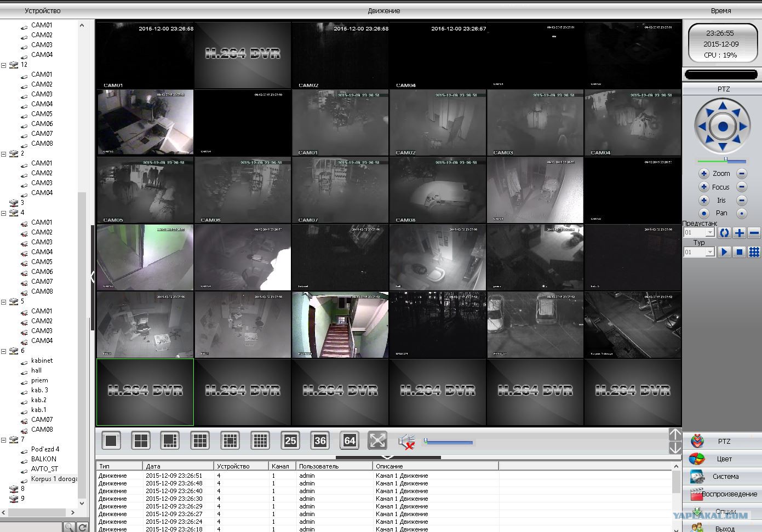The image size is (762, 532).
Task: Toggle the muted audio speaker icon
Action: [406, 442]
